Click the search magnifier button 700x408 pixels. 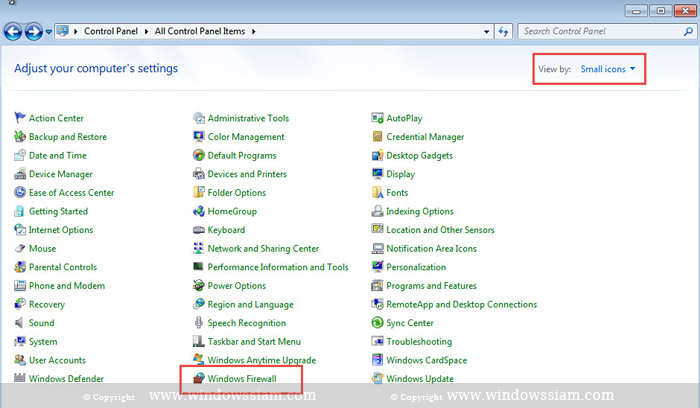pyautogui.click(x=688, y=31)
